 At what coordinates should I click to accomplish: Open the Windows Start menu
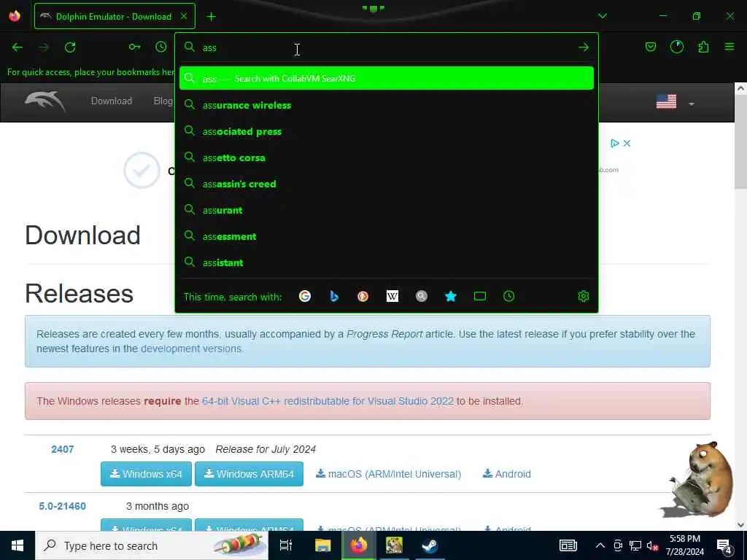[x=18, y=545]
